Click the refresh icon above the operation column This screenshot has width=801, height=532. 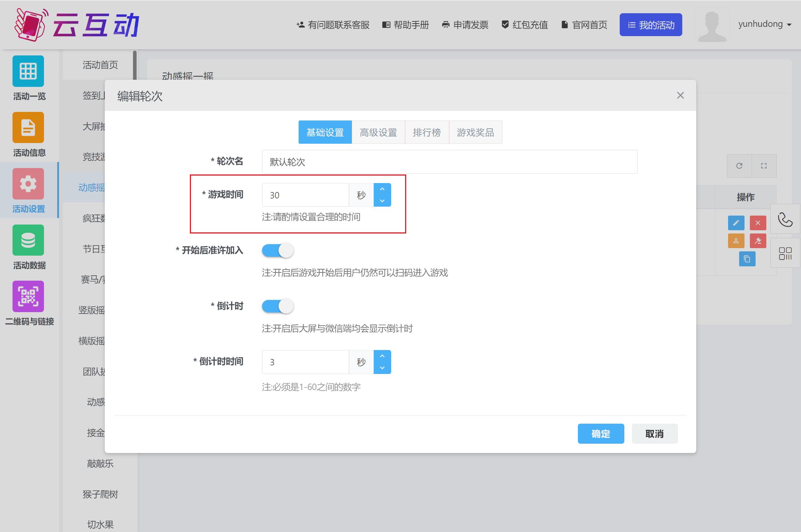739,166
